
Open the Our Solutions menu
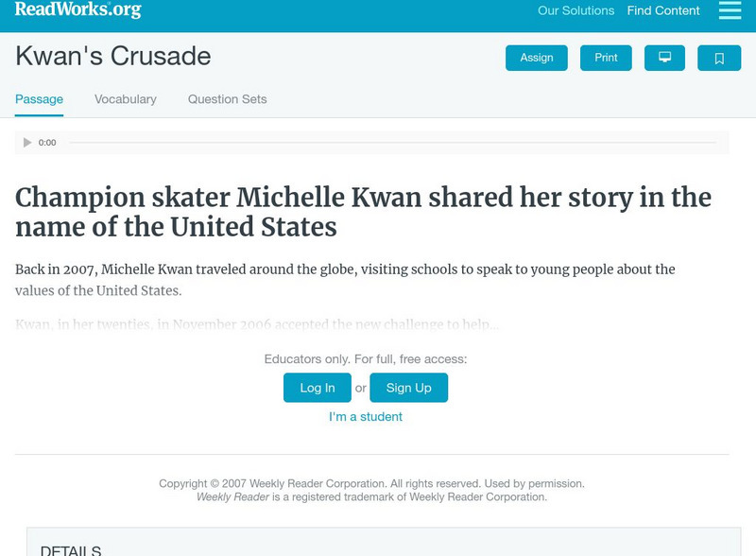pyautogui.click(x=576, y=11)
